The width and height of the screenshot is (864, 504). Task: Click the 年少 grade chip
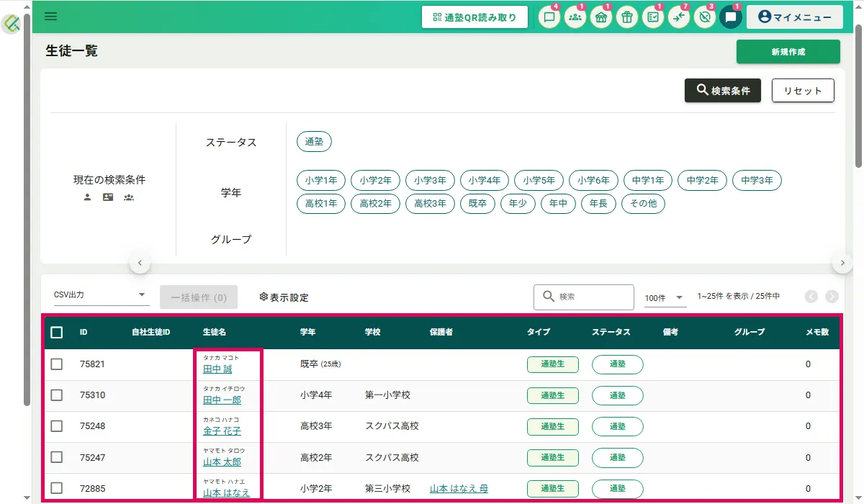tap(518, 204)
